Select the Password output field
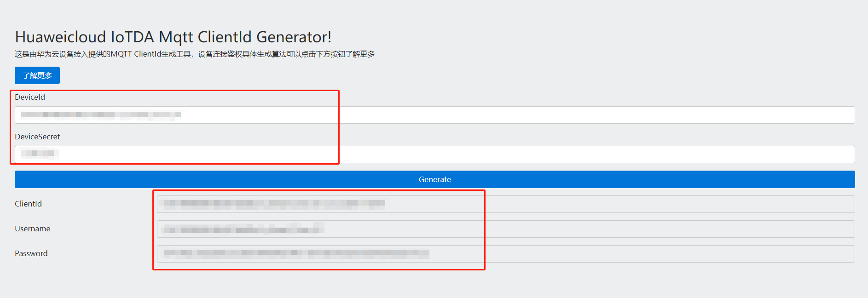This screenshot has height=298, width=868. click(x=506, y=254)
